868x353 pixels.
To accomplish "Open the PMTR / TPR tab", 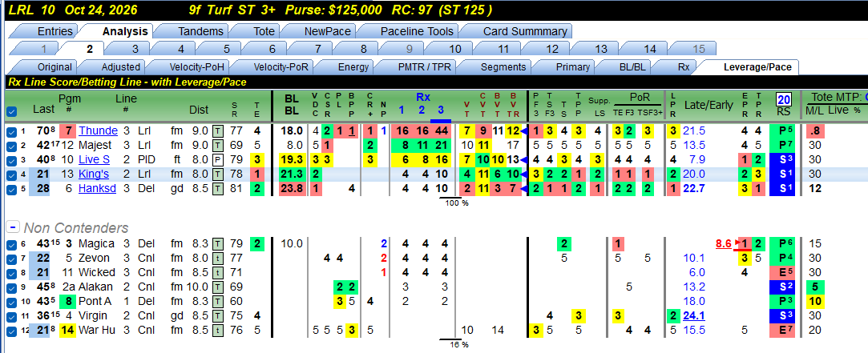I will click(x=423, y=67).
